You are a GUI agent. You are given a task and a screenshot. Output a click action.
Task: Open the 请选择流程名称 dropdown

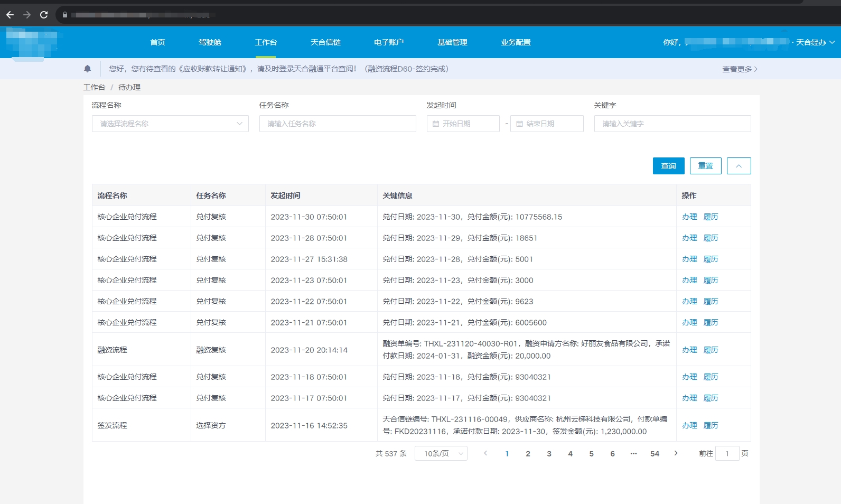pyautogui.click(x=170, y=124)
